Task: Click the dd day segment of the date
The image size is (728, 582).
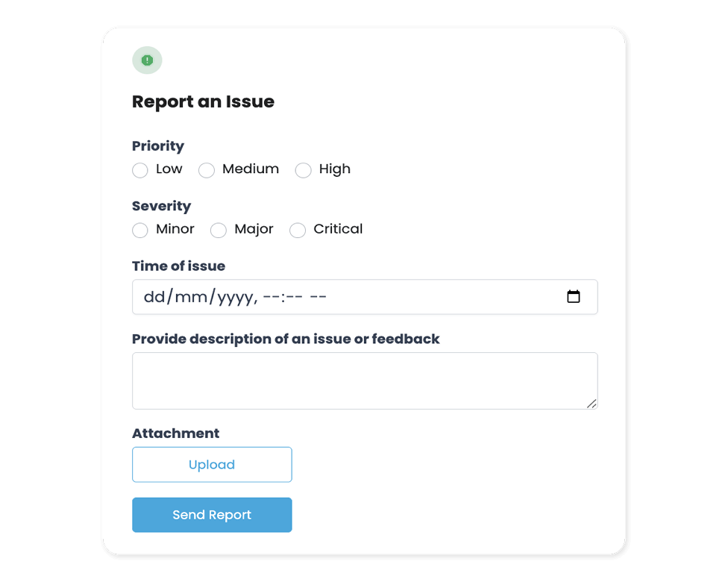Action: [154, 297]
